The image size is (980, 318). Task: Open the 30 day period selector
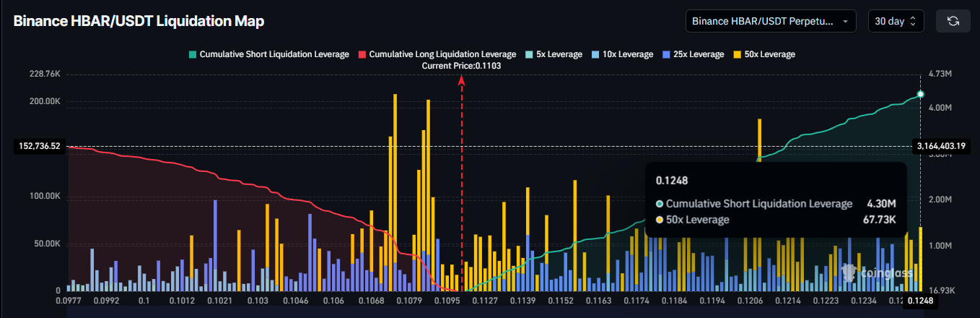[896, 21]
